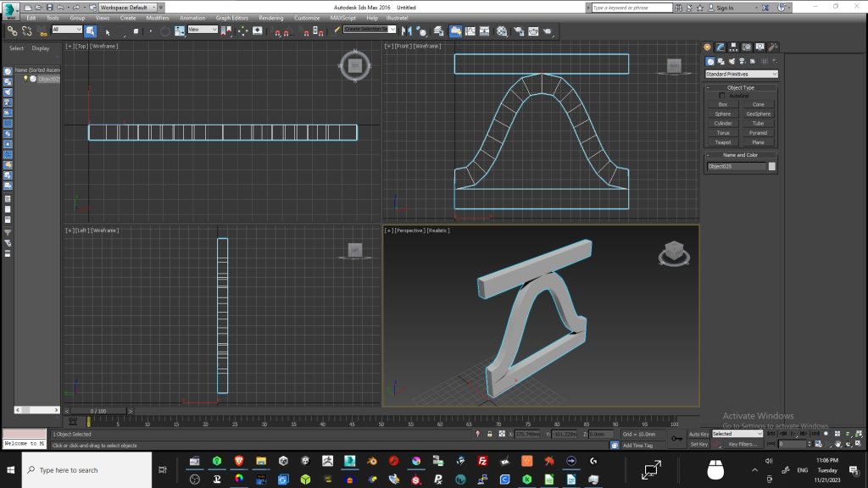Click the Object025 name field
The image size is (868, 488).
[737, 167]
